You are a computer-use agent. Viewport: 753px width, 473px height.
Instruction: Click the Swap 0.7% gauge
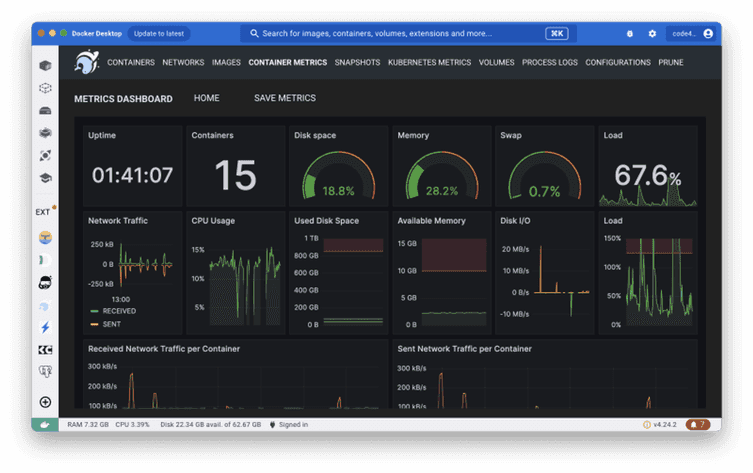click(x=545, y=175)
